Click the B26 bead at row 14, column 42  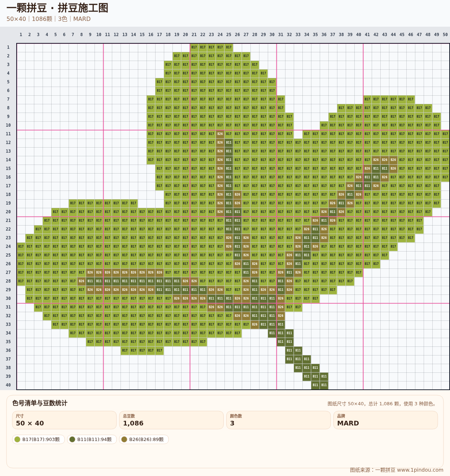[376, 160]
